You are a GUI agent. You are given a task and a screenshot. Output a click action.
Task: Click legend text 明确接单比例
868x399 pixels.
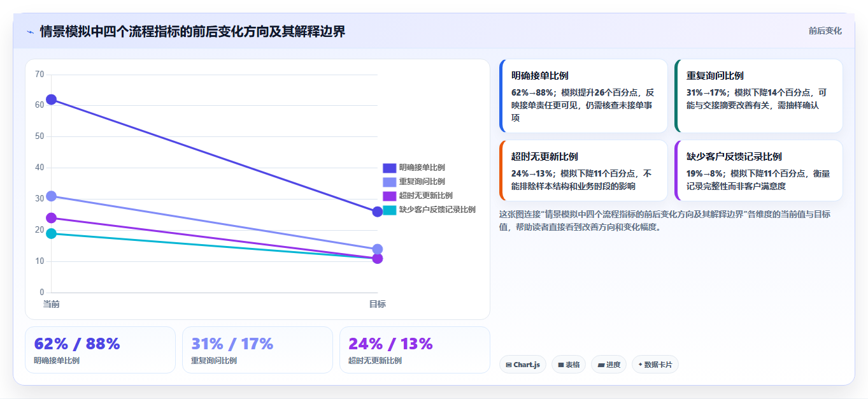point(422,168)
